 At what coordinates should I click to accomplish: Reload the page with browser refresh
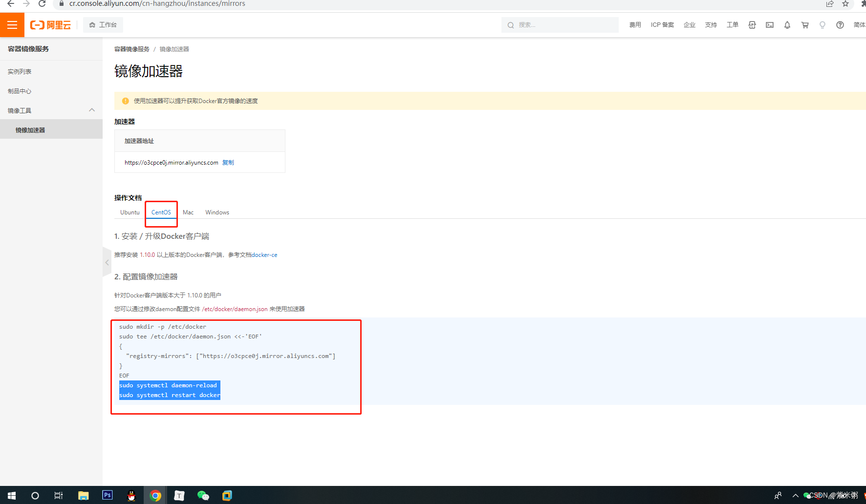[x=42, y=4]
